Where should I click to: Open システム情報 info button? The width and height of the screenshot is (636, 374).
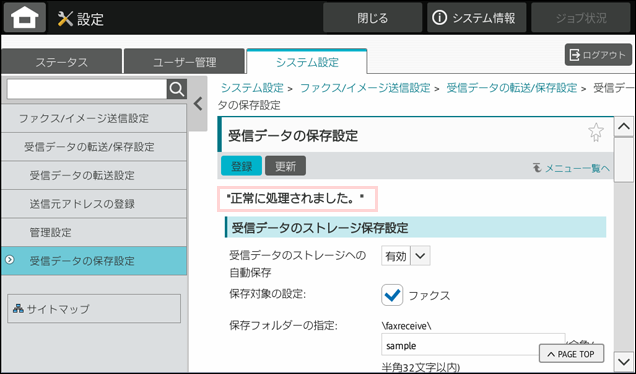(x=476, y=17)
